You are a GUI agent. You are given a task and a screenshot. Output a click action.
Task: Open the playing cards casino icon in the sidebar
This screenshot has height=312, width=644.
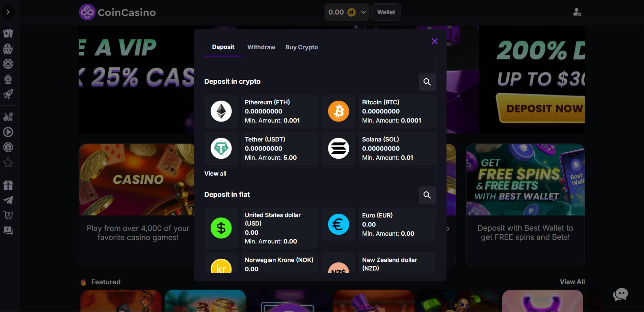[8, 33]
